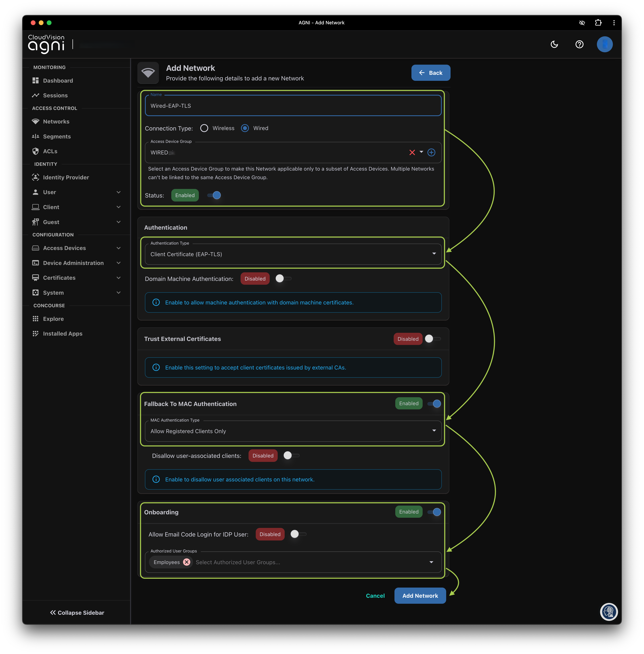Viewport: 644px width, 654px height.
Task: Click the Cancel link
Action: (x=375, y=596)
